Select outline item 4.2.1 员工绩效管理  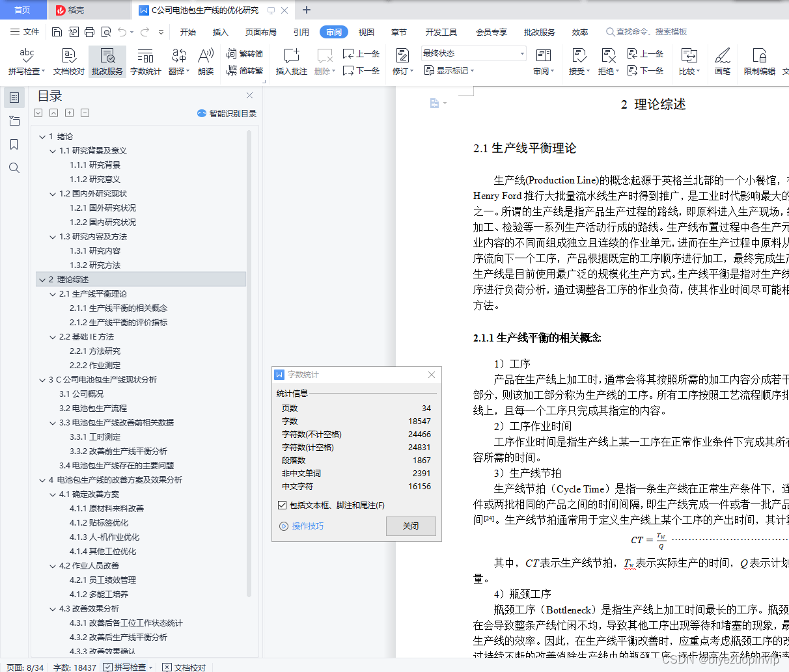103,580
